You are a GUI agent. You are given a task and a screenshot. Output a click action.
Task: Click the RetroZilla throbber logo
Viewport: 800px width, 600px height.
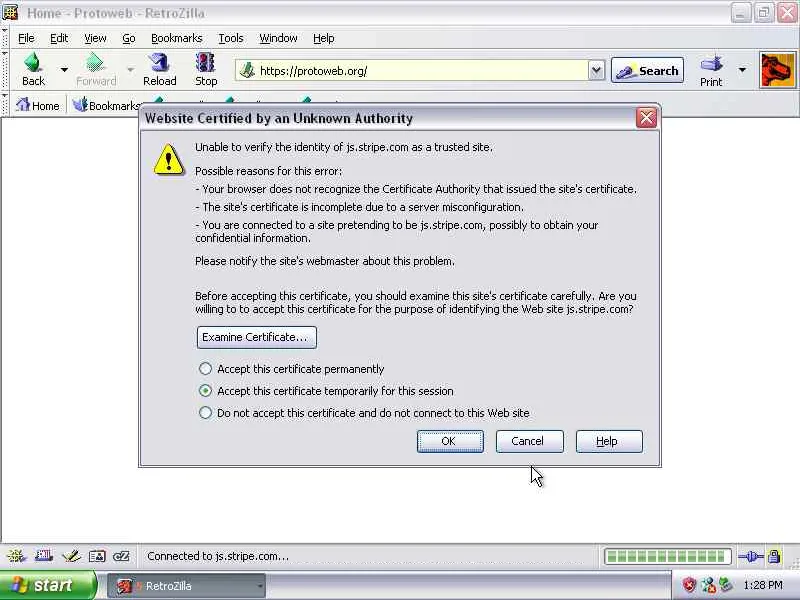tap(777, 70)
